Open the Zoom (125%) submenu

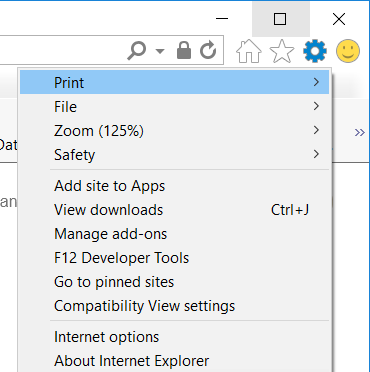(x=174, y=130)
